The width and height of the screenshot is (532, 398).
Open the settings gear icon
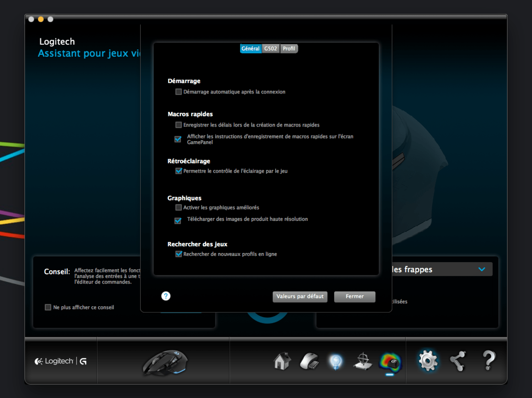click(428, 361)
